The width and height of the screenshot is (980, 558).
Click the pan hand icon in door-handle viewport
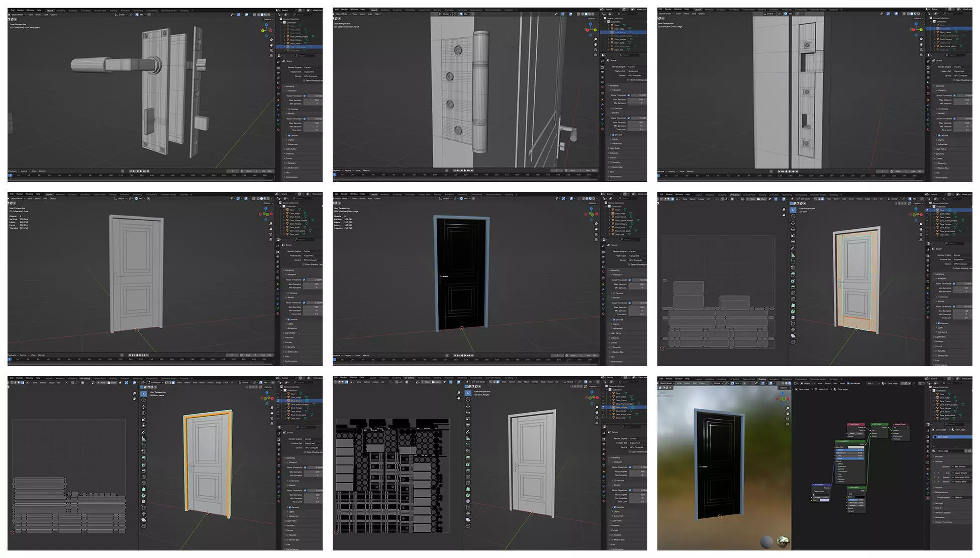click(271, 45)
